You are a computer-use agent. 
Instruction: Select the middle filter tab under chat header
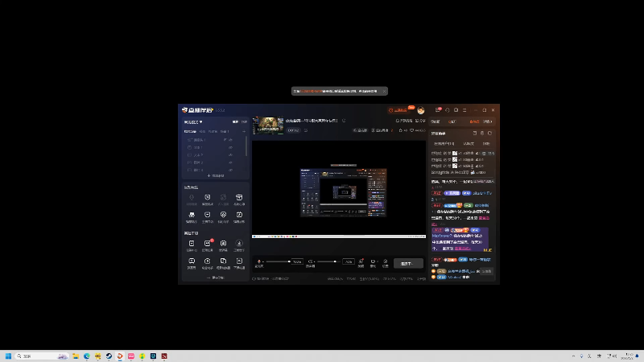(469, 144)
